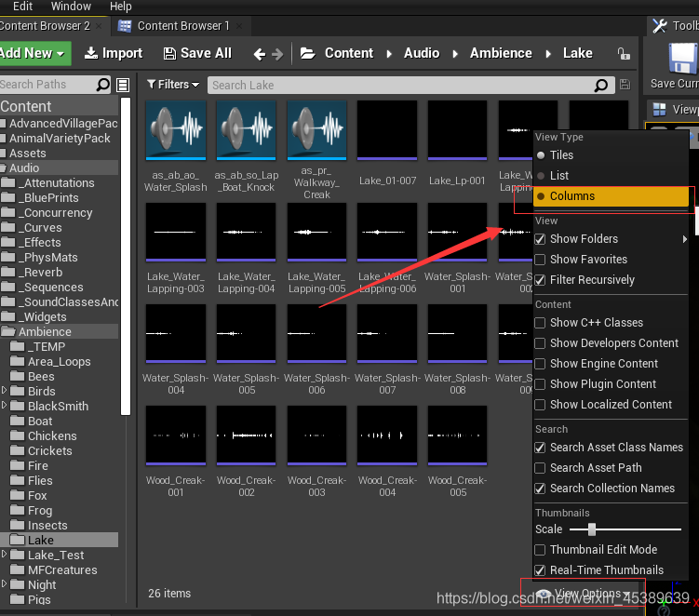Screen dimensions: 699x616
Task: Expand the Birds folder arrow
Action: pyautogui.click(x=4, y=391)
